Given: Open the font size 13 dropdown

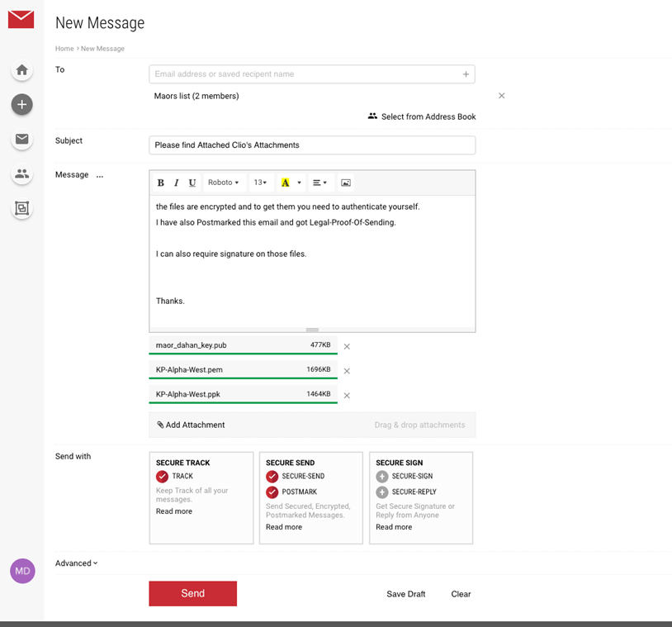Looking at the screenshot, I should (x=260, y=183).
